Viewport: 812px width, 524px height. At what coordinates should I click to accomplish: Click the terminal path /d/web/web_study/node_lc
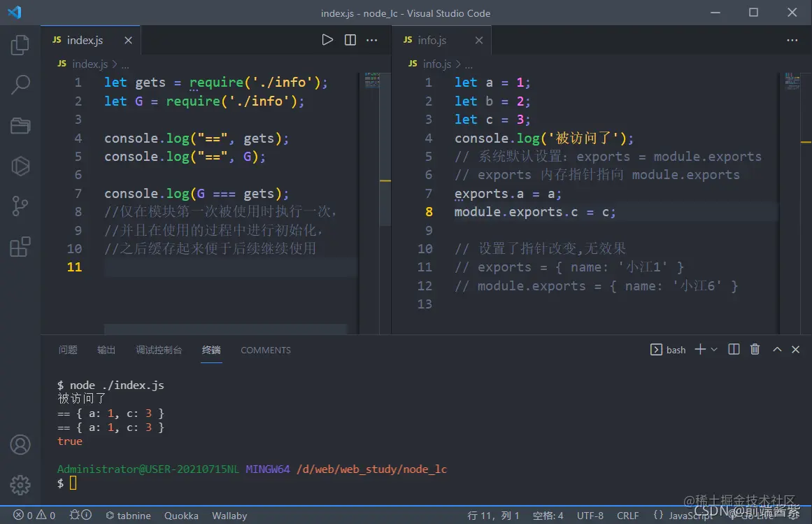pyautogui.click(x=371, y=469)
